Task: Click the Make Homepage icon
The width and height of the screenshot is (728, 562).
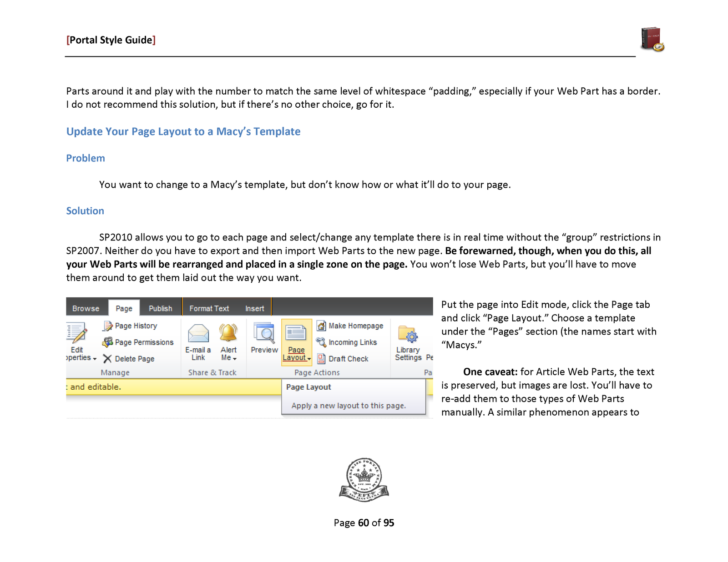Action: (321, 326)
